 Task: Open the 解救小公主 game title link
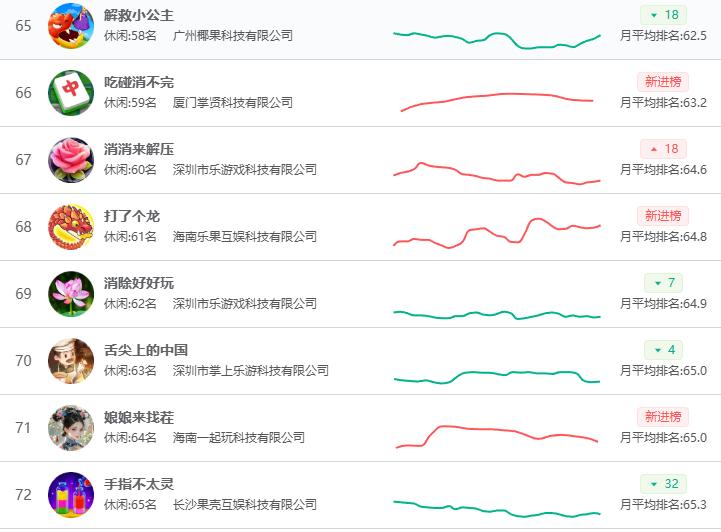139,15
